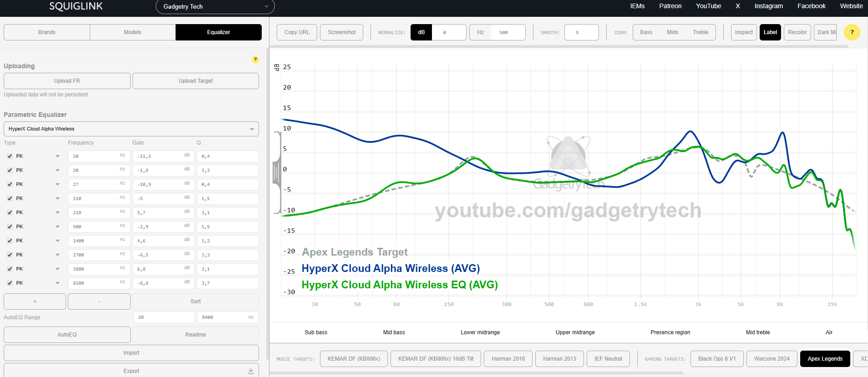
Task: Uncheck the 2700 Hz filter band
Action: [10, 255]
